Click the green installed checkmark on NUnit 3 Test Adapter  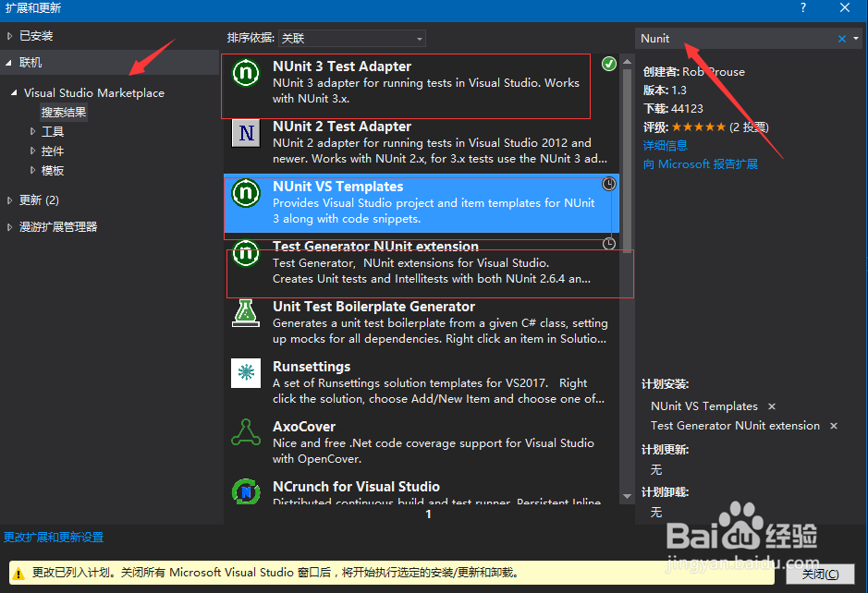tap(609, 64)
